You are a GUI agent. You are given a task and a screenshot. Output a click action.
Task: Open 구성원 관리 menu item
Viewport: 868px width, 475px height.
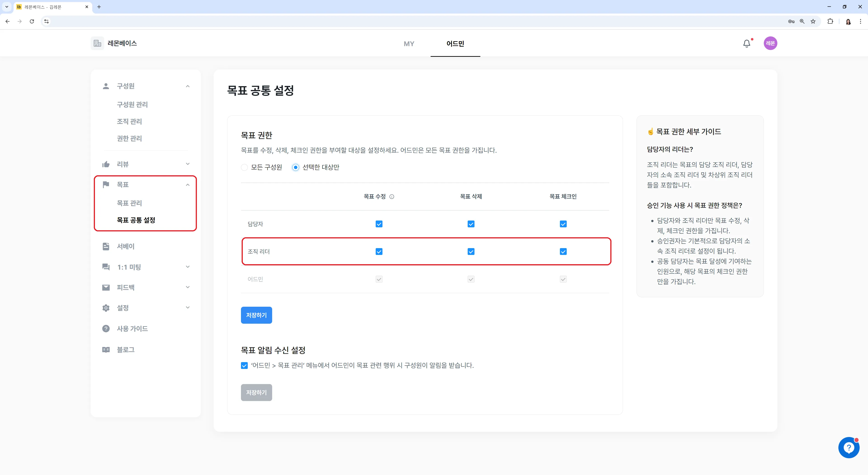coord(132,104)
